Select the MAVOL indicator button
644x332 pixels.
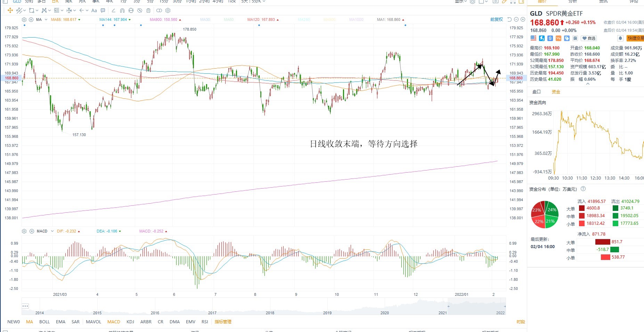[x=93, y=322]
